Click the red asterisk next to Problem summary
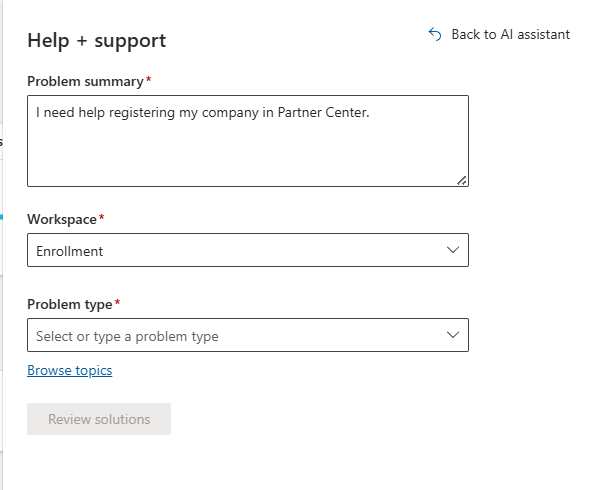Viewport: 603px width, 490px height. click(x=149, y=80)
